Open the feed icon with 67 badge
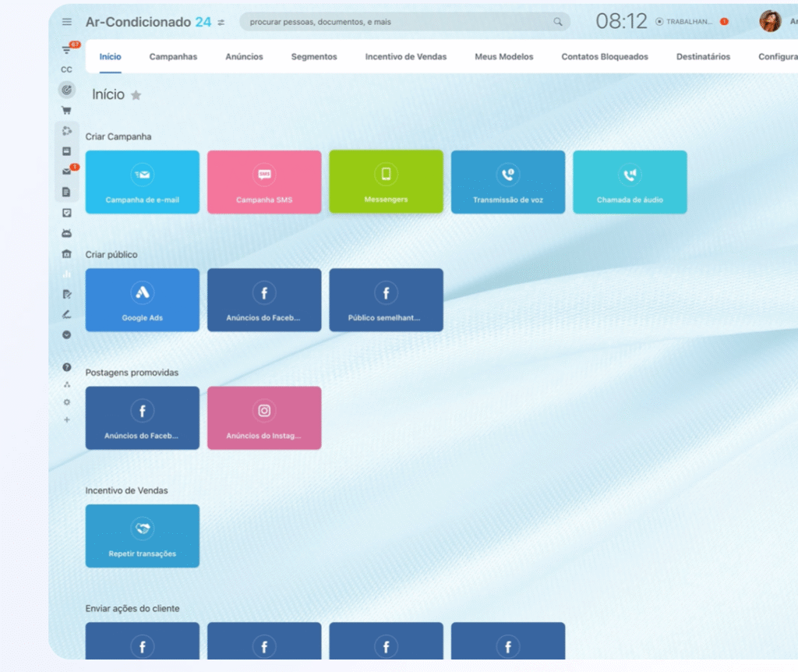Screen dimensions: 798x672 tap(67, 50)
